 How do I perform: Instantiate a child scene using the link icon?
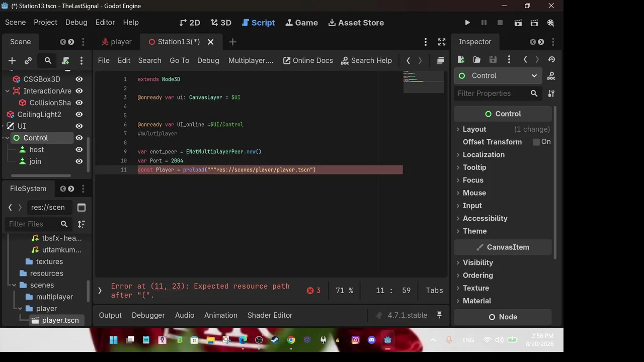click(x=28, y=61)
